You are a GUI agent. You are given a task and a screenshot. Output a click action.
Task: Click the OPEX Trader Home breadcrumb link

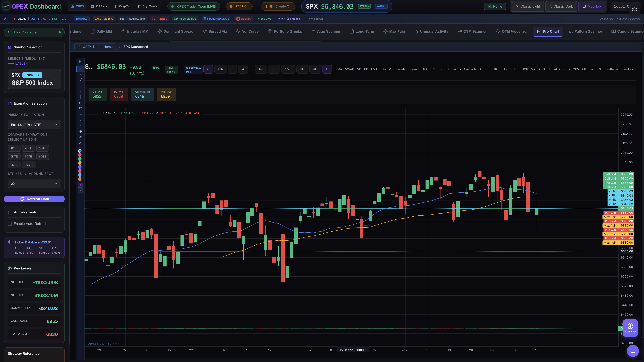pyautogui.click(x=95, y=47)
